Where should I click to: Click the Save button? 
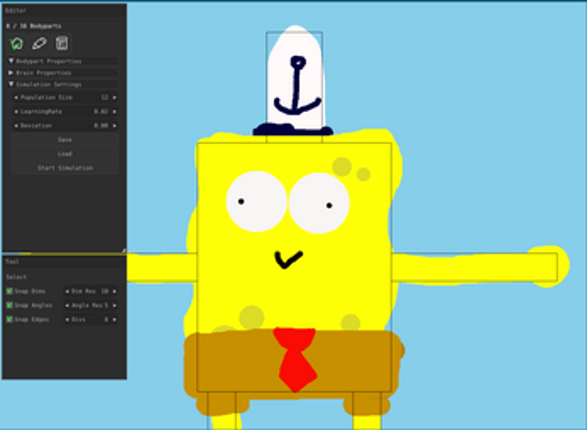tap(65, 140)
